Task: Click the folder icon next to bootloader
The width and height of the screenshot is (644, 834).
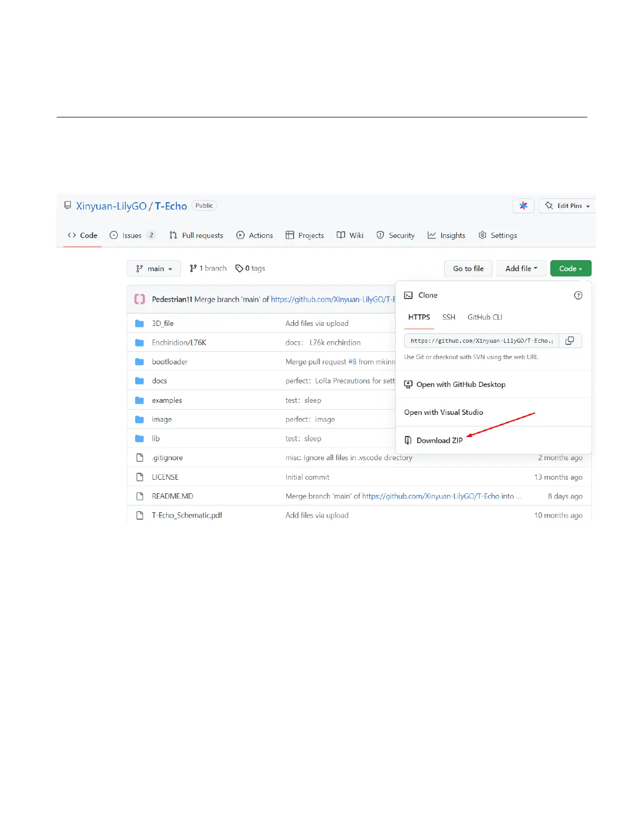Action: pos(139,362)
